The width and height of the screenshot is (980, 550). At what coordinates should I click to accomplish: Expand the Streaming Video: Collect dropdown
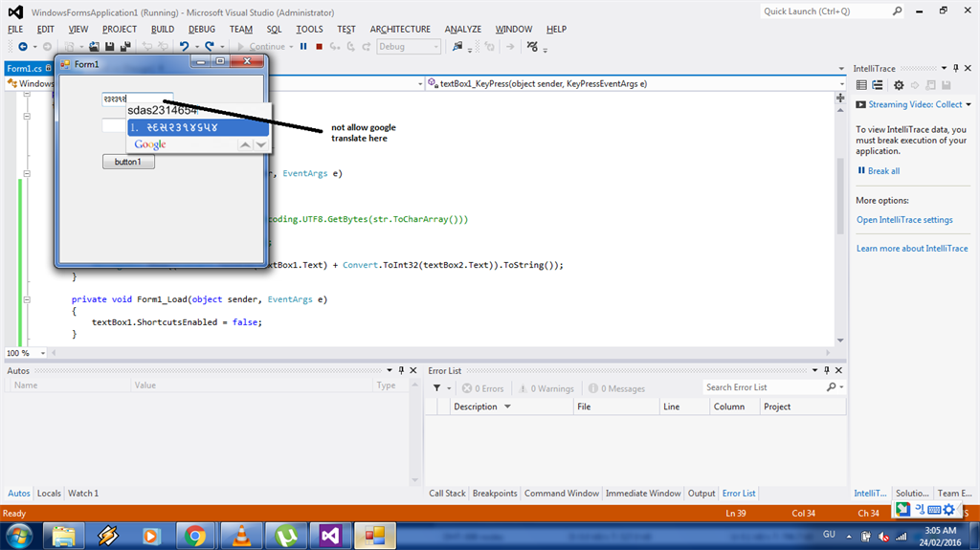(969, 104)
